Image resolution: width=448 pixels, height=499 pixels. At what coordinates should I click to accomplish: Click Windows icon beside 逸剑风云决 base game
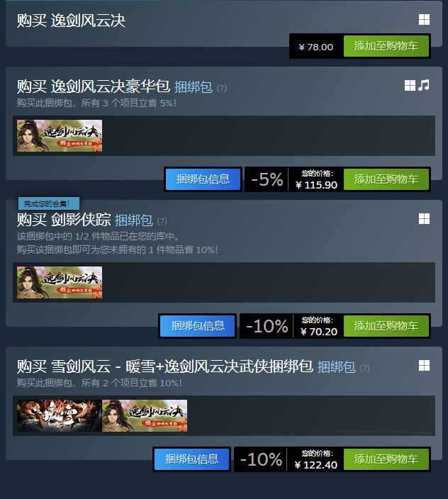pyautogui.click(x=424, y=20)
